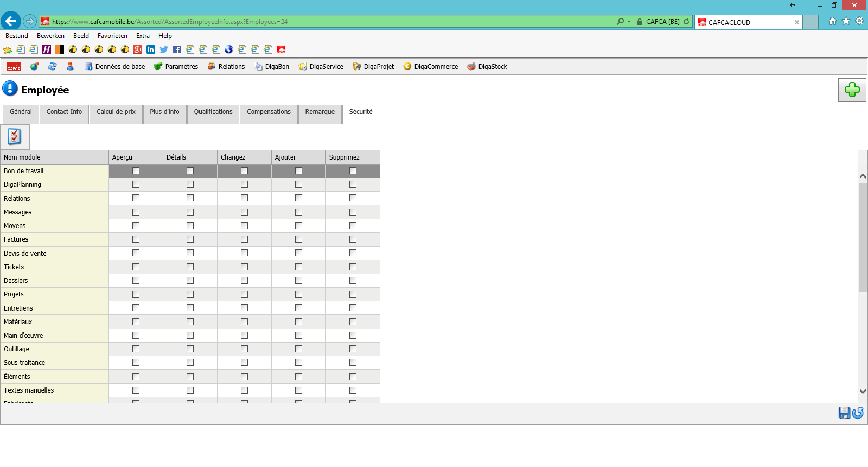The height and width of the screenshot is (467, 868).
Task: Refresh the page via address bar icon
Action: pyautogui.click(x=686, y=22)
